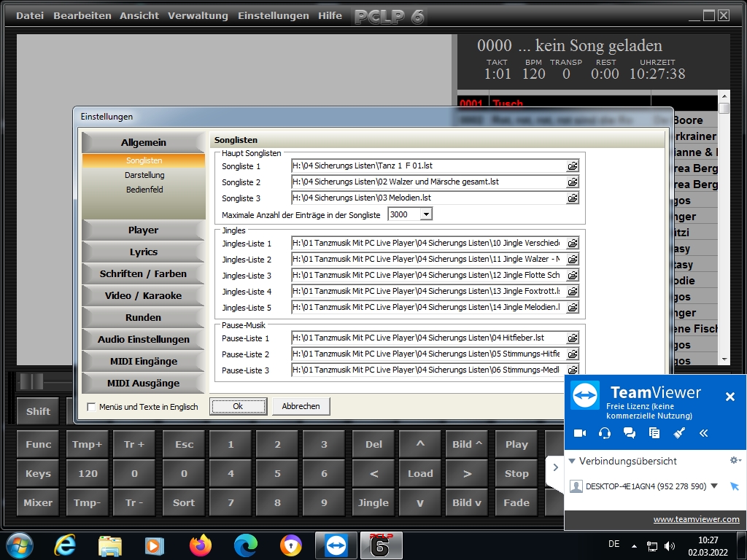Click the TeamViewer headset audio icon
Screen dimensions: 747x560
tap(604, 433)
